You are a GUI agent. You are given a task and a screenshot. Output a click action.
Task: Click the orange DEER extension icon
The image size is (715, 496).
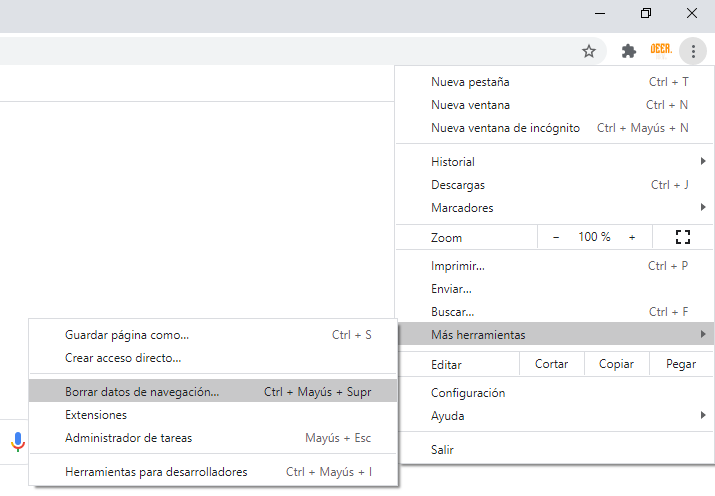coord(661,51)
